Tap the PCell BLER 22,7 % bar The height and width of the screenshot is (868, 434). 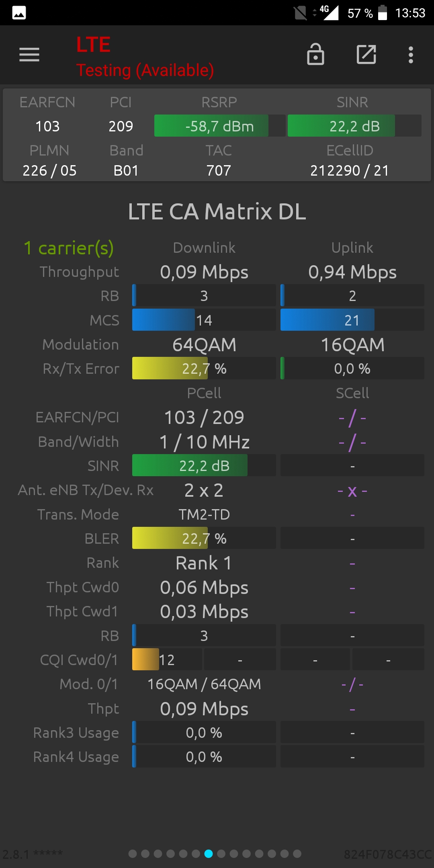point(204,538)
